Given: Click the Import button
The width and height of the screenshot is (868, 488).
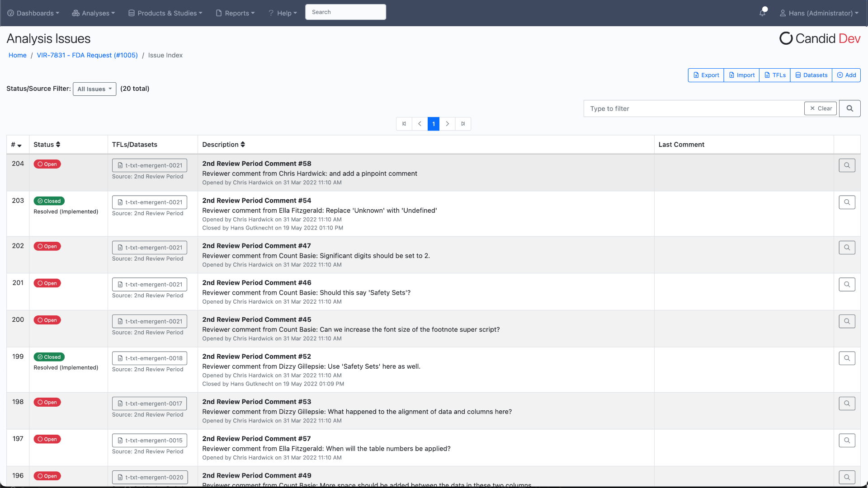Looking at the screenshot, I should [741, 75].
